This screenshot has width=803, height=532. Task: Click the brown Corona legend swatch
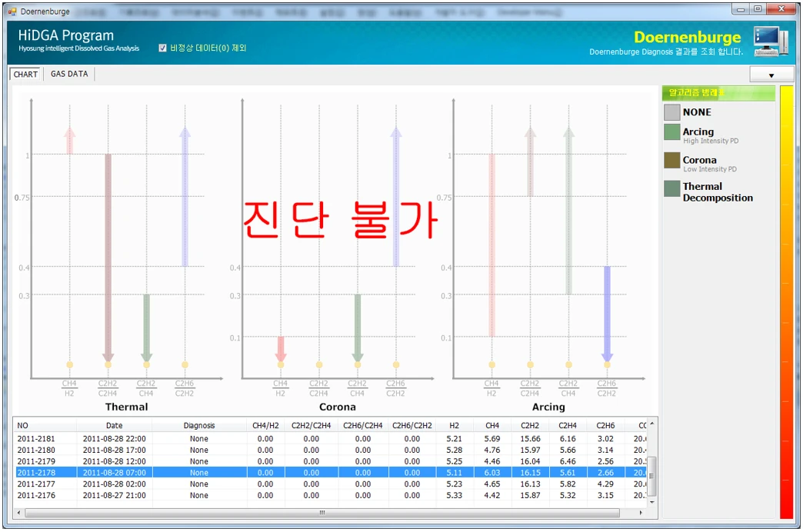coord(672,160)
